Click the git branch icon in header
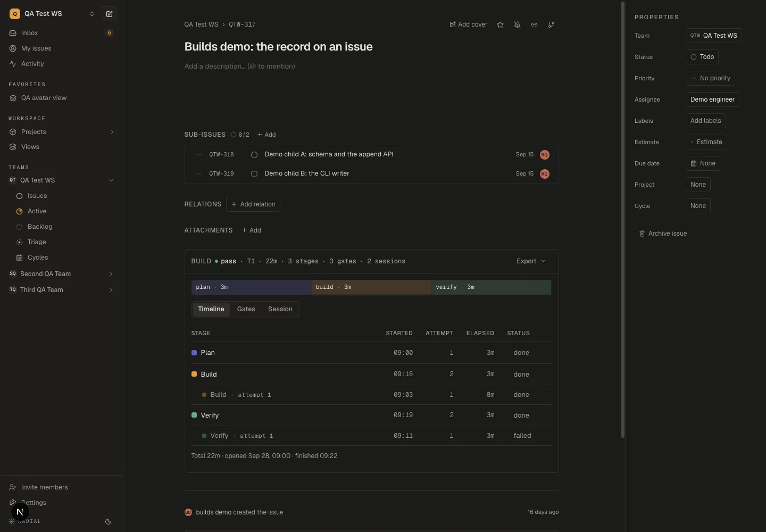 [551, 24]
